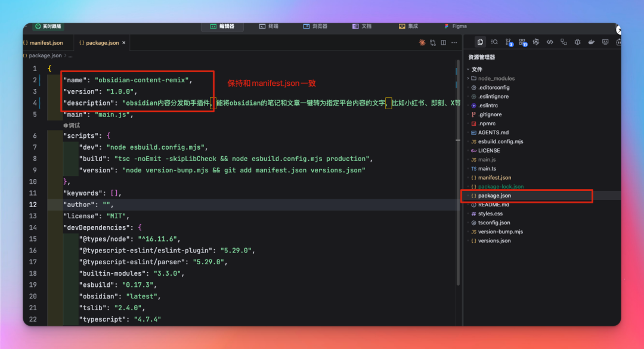Open .eslintignore in file tree
The height and width of the screenshot is (349, 644).
pyautogui.click(x=493, y=97)
